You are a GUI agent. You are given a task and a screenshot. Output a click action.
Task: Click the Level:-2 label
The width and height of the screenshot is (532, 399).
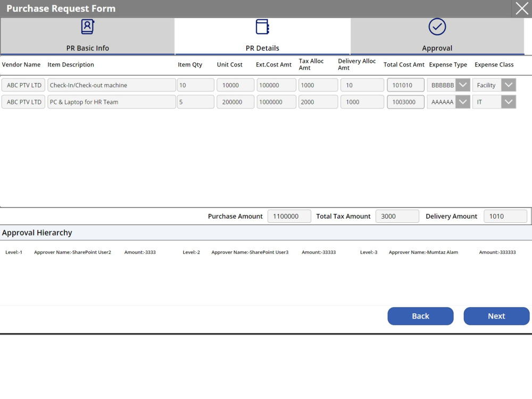(x=192, y=252)
